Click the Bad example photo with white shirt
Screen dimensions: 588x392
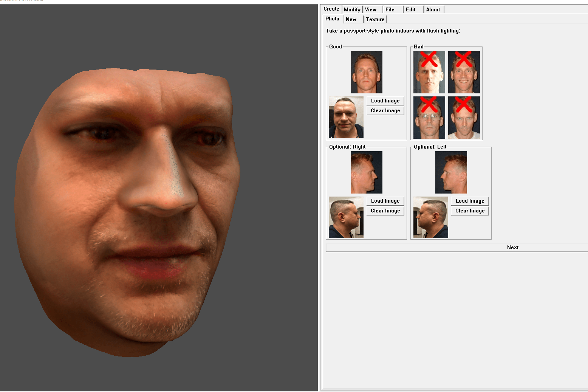(x=464, y=118)
